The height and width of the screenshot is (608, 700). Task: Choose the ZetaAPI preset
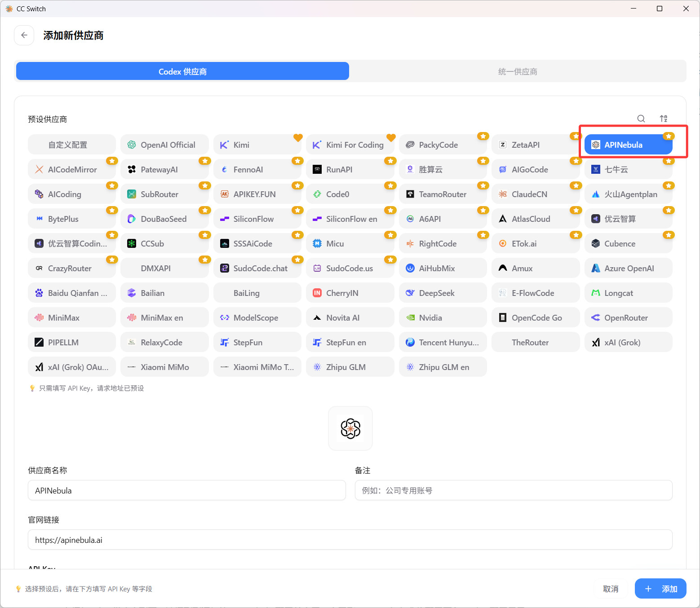[536, 145]
